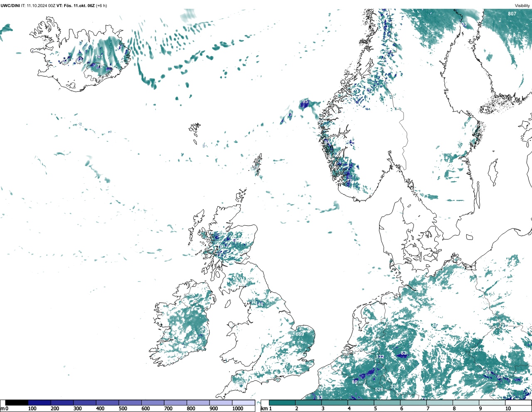Image resolution: width=532 pixels, height=412 pixels.
Task: Click the 'km' unit label on the legend
Action: [264, 409]
